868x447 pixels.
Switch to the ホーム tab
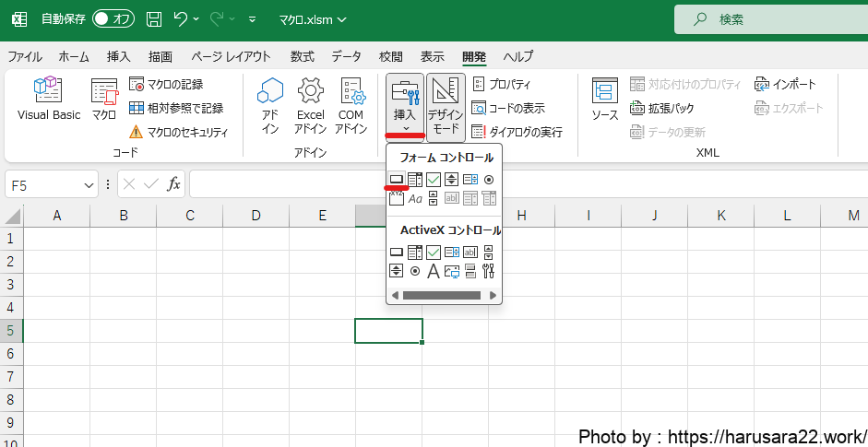pyautogui.click(x=74, y=56)
